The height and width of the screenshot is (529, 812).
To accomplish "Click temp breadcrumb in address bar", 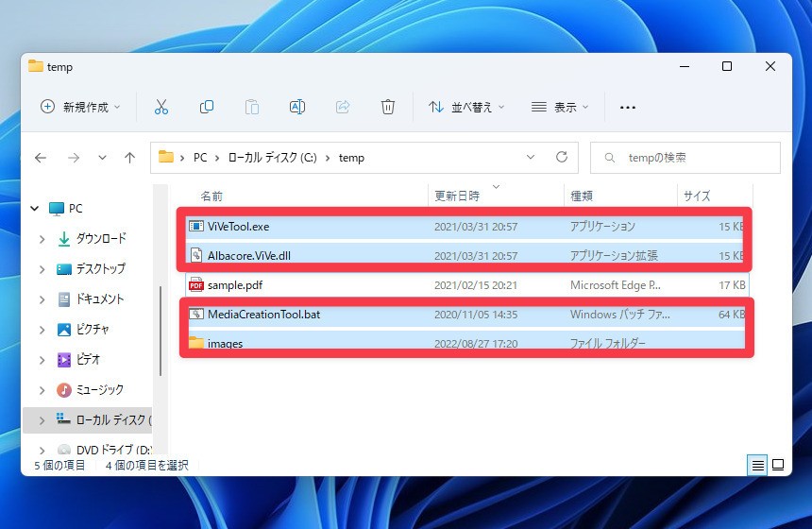I will [351, 158].
